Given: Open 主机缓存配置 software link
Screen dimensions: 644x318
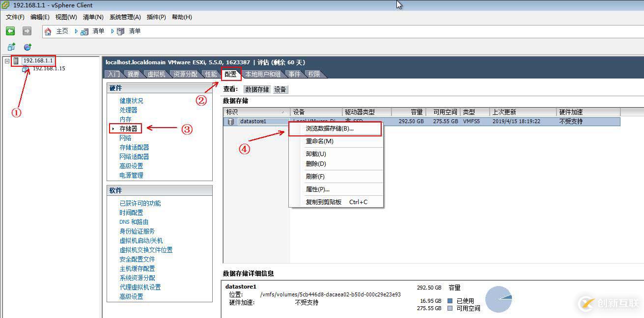Looking at the screenshot, I should (137, 268).
